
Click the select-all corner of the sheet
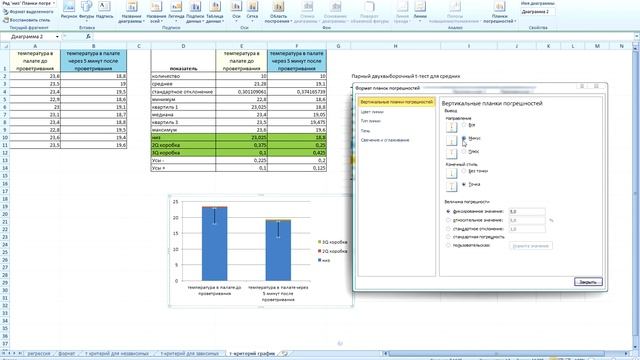pos(5,46)
